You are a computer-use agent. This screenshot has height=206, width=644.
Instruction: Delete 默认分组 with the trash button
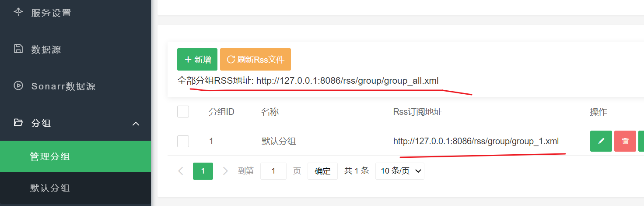tap(625, 141)
